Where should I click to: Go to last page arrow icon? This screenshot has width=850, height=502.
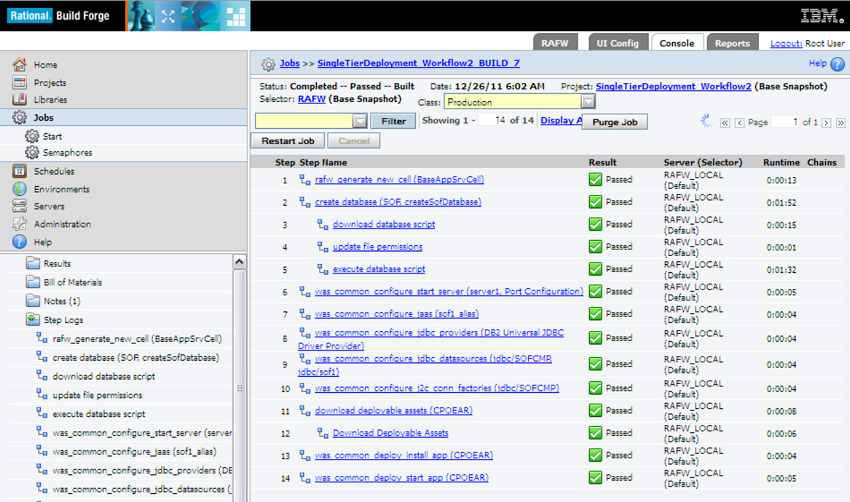[840, 123]
